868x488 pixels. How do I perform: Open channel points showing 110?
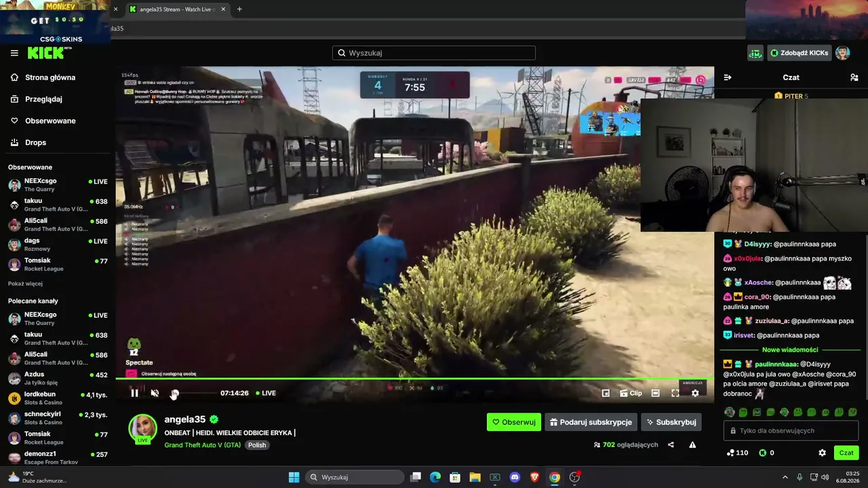pos(737,453)
